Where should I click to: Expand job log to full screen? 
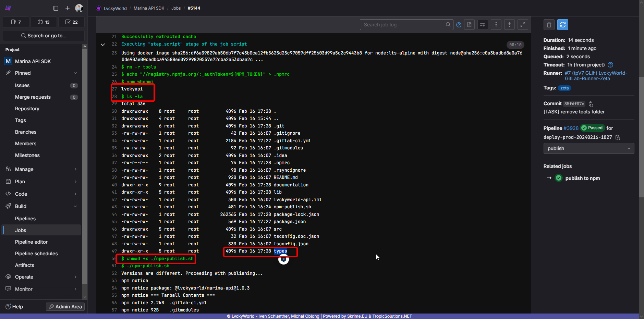point(522,25)
